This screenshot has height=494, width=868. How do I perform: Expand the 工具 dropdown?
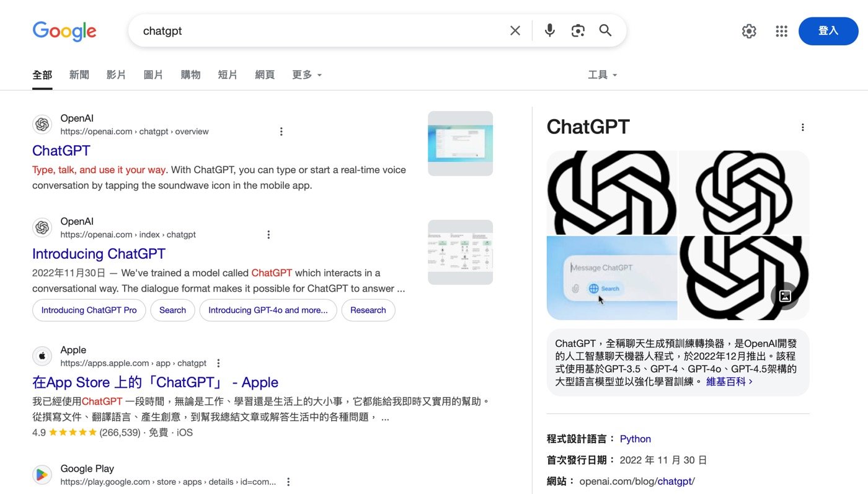coord(603,75)
